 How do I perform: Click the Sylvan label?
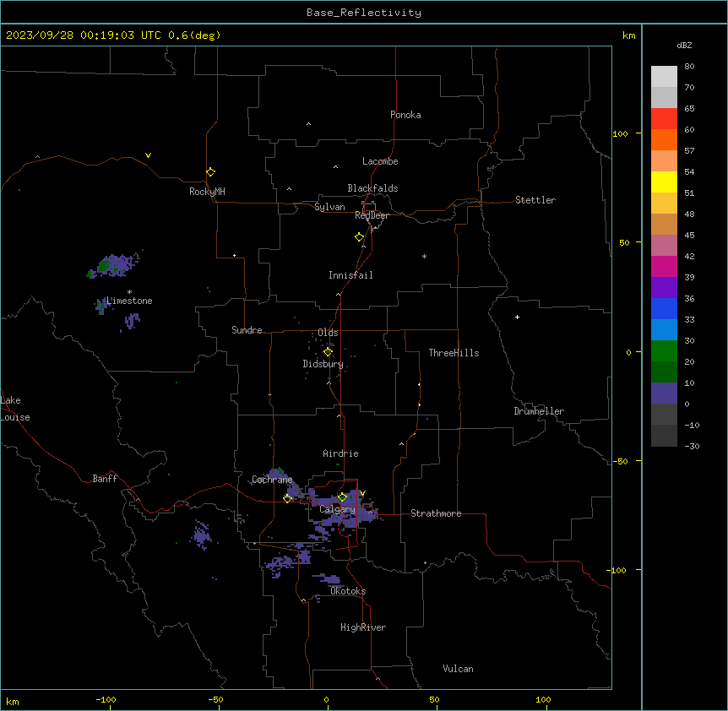pos(329,207)
